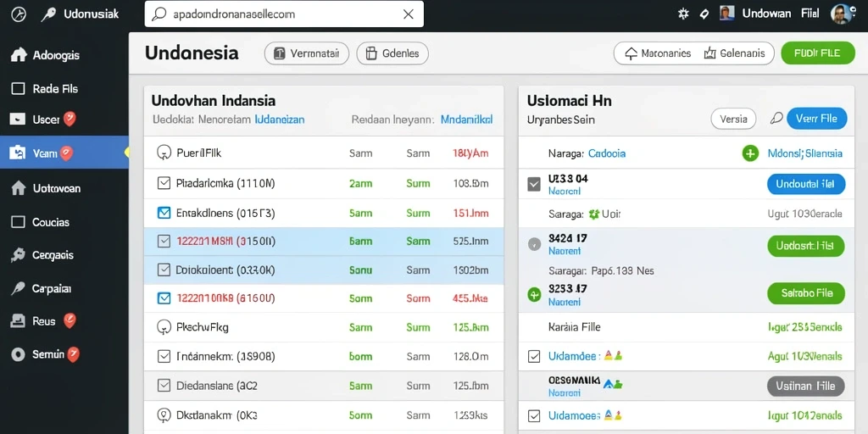Click the Cadocia link next to Naraga
This screenshot has height=434, width=868.
pos(607,153)
